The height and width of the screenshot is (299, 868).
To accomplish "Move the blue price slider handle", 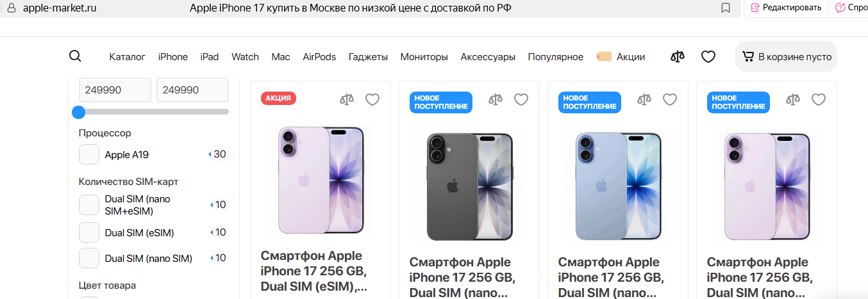I will [79, 112].
